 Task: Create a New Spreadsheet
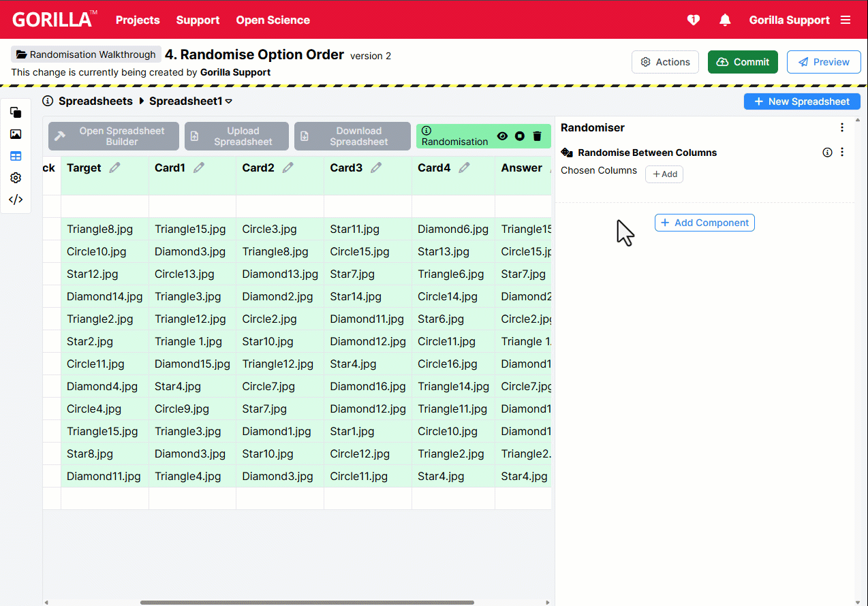802,101
